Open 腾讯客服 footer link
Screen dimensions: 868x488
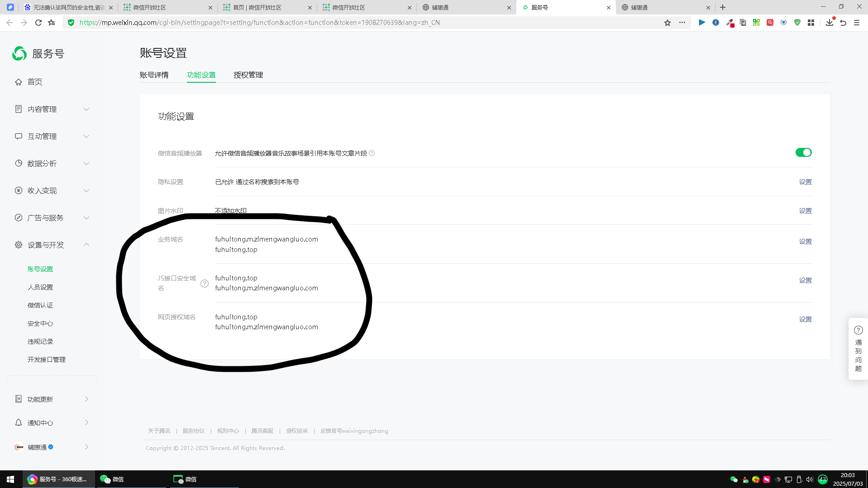tap(262, 431)
